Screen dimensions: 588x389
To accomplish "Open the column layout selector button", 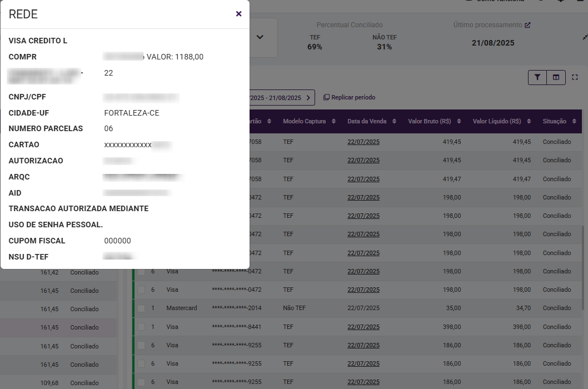I will pyautogui.click(x=556, y=77).
